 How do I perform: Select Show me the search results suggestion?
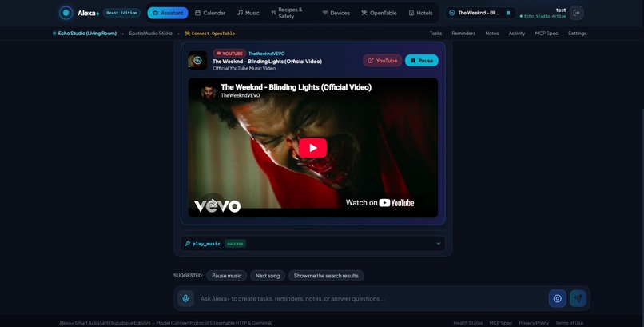(x=326, y=276)
